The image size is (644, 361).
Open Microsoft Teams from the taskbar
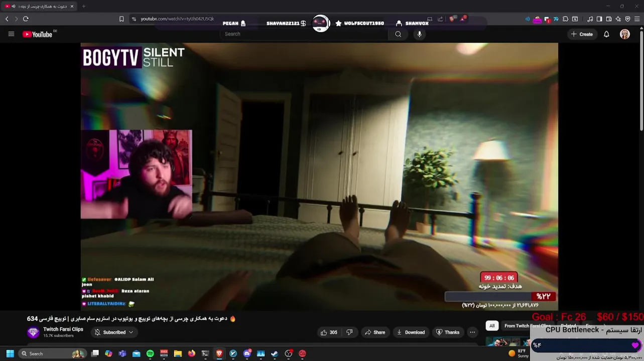pos(122,353)
